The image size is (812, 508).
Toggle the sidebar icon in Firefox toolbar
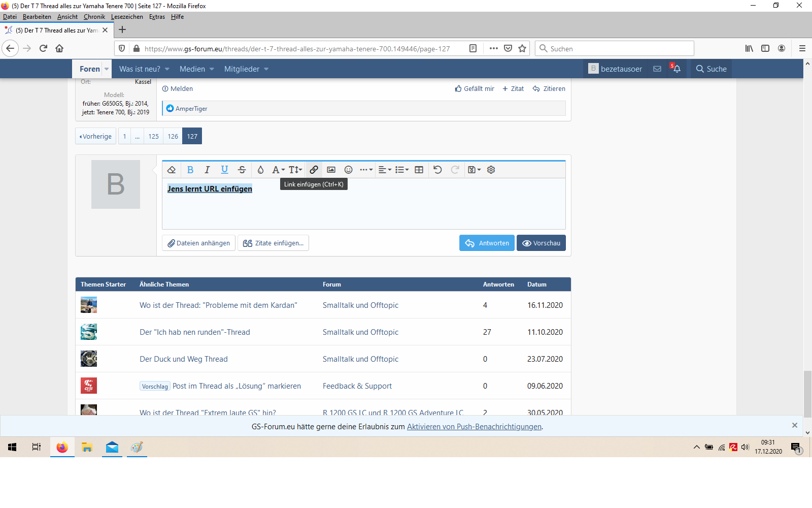765,48
